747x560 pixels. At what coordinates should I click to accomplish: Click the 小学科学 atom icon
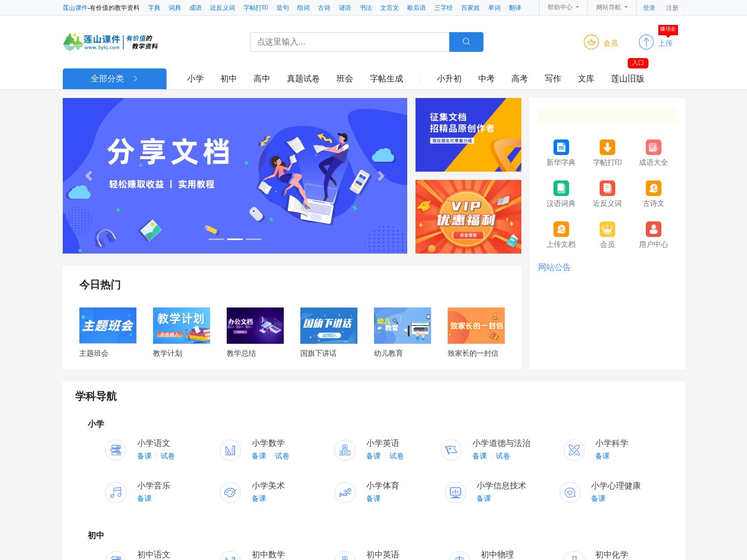[574, 450]
